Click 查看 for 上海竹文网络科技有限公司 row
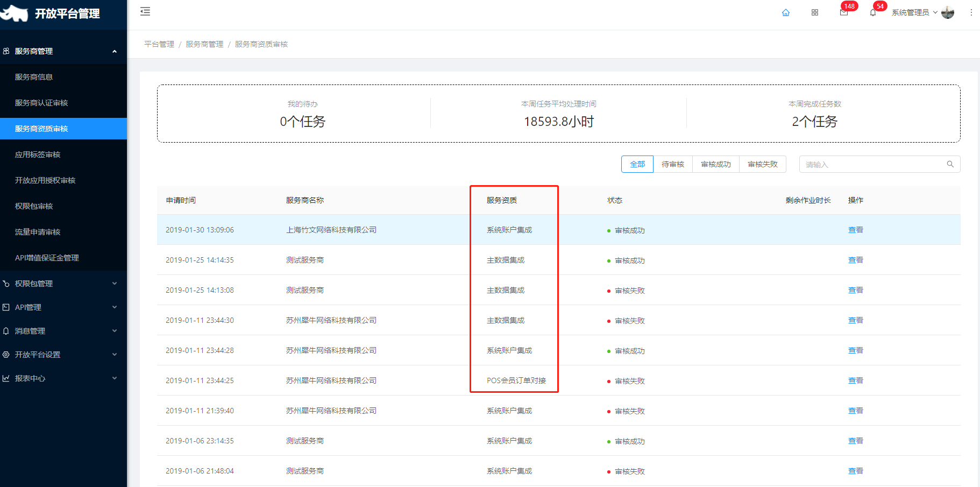This screenshot has height=487, width=980. click(856, 230)
